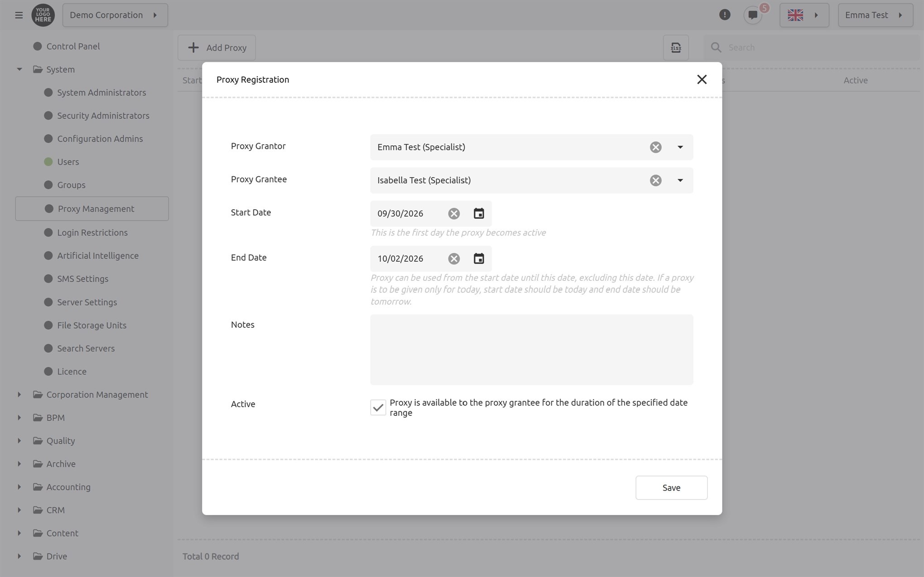The width and height of the screenshot is (924, 577).
Task: Click the Add Proxy plus button
Action: click(217, 48)
